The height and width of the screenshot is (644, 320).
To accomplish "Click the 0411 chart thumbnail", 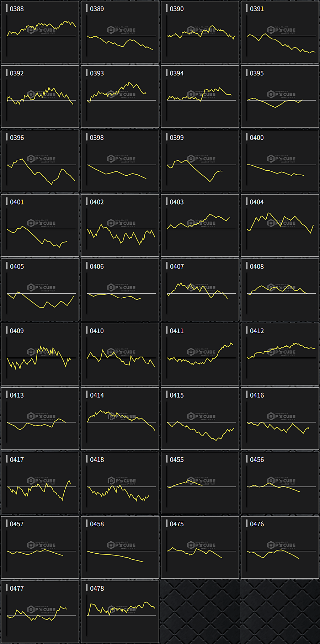I will pos(200,354).
